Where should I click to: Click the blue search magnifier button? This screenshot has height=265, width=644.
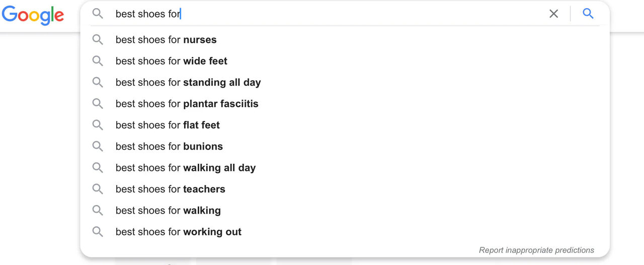click(x=588, y=14)
